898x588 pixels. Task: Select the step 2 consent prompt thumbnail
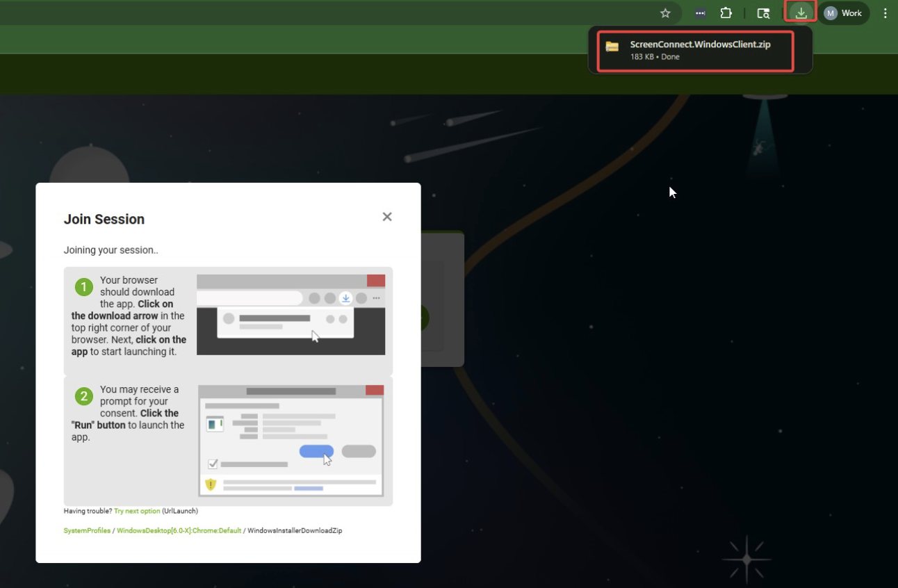tap(291, 440)
